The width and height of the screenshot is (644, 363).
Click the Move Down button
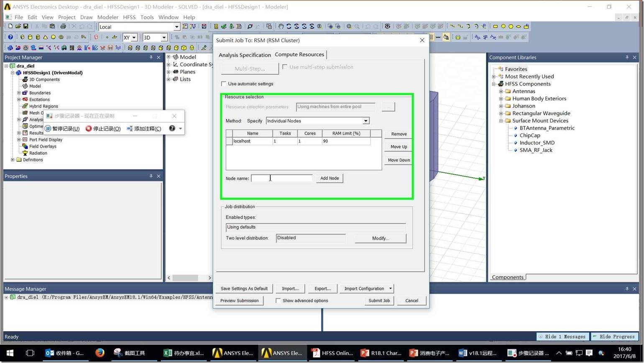click(x=399, y=160)
